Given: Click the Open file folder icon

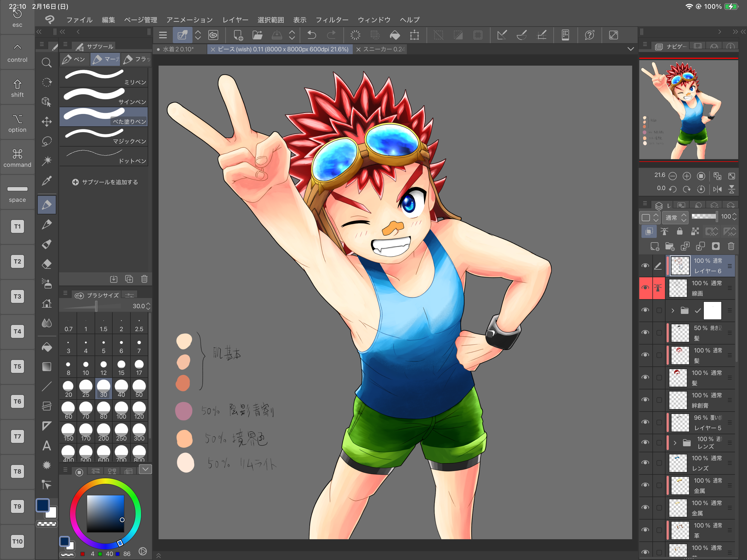Looking at the screenshot, I should [x=257, y=35].
